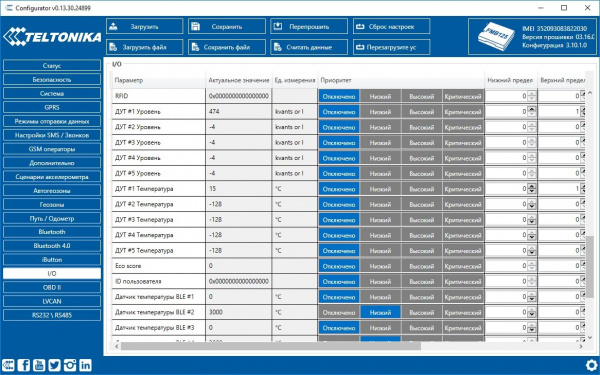Adjust RFID Низкий предел stepper
The width and height of the screenshot is (600, 375).
[532, 96]
